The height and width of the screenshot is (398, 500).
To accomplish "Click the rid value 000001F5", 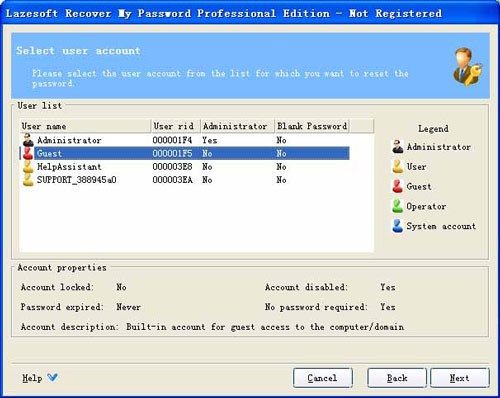I will (x=172, y=153).
